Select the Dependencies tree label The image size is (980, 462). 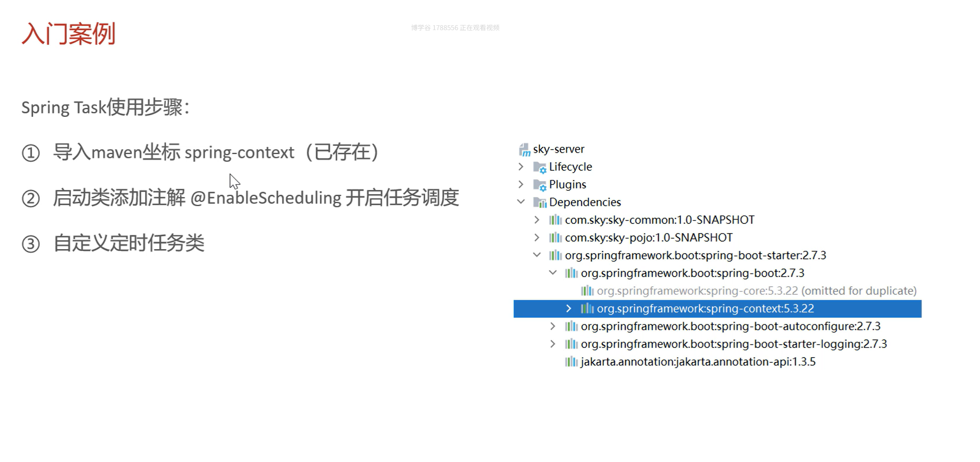[x=585, y=202]
